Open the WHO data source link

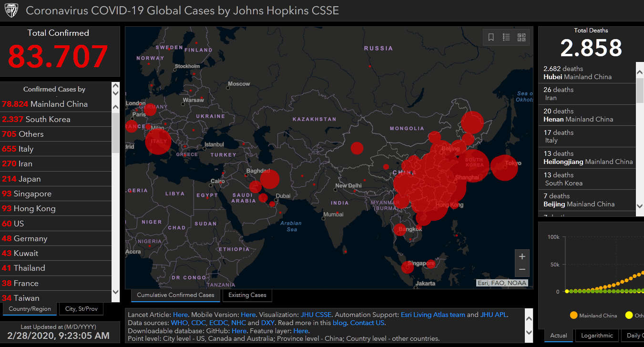(x=179, y=323)
